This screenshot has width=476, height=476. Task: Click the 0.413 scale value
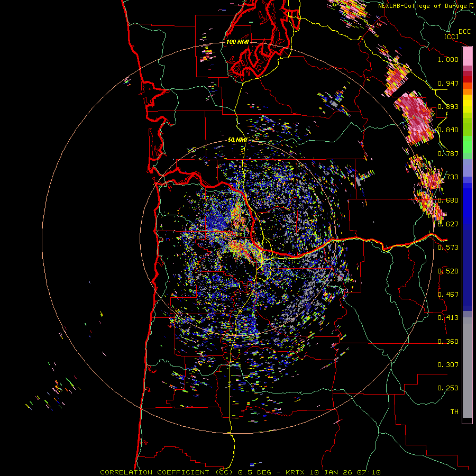click(x=448, y=317)
